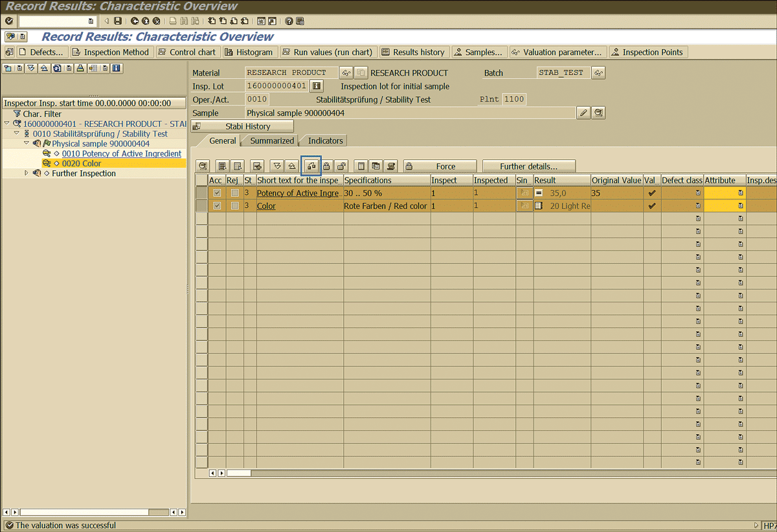
Task: Click the Further details... button
Action: 528,166
